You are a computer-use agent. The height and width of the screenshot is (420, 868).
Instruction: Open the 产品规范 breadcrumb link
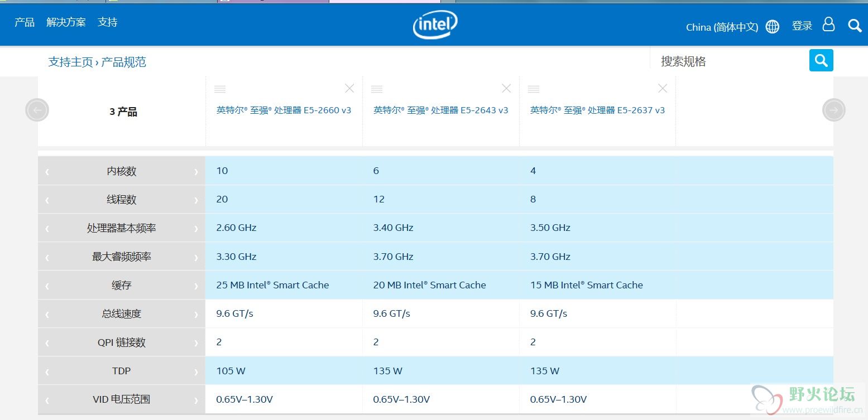[x=123, y=62]
